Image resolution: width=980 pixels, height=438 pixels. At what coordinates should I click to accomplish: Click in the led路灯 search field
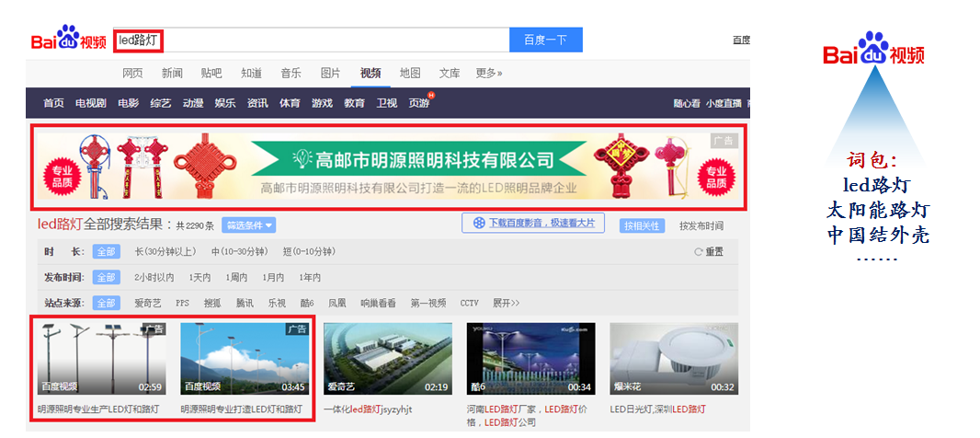(312, 40)
